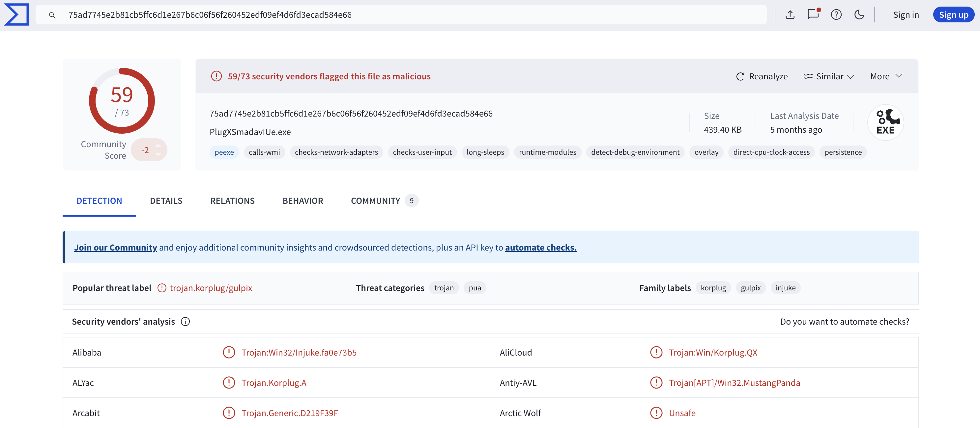Click the calls-wmi tag
This screenshot has width=980, height=428.
pos(264,152)
